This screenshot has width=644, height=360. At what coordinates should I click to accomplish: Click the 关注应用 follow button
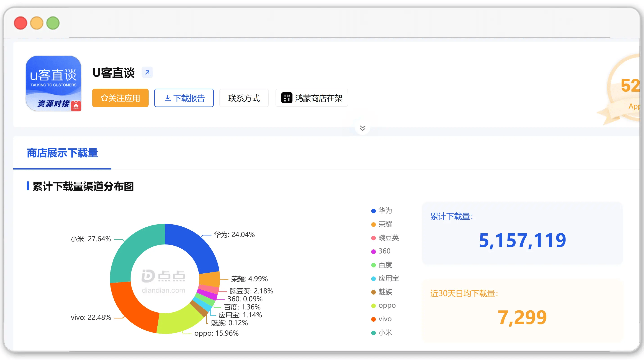tap(120, 98)
